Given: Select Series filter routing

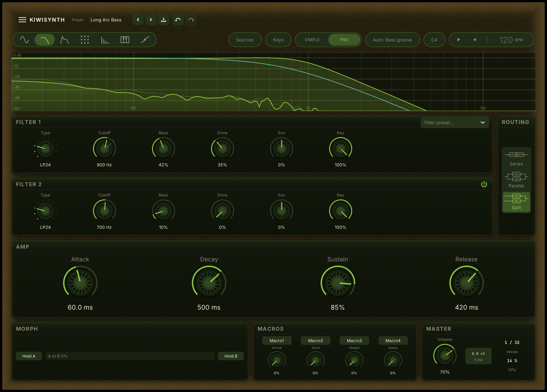Looking at the screenshot, I should coord(516,159).
